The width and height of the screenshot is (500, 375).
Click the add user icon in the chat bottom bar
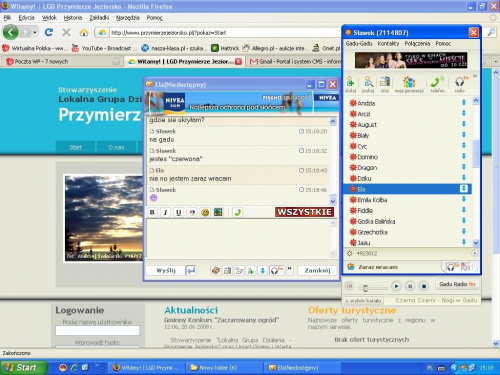pos(251,270)
